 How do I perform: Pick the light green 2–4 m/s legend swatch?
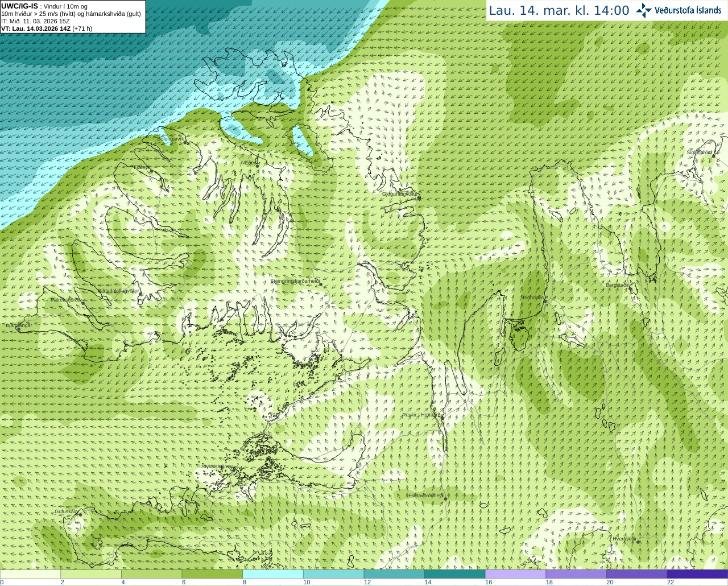tap(91, 574)
